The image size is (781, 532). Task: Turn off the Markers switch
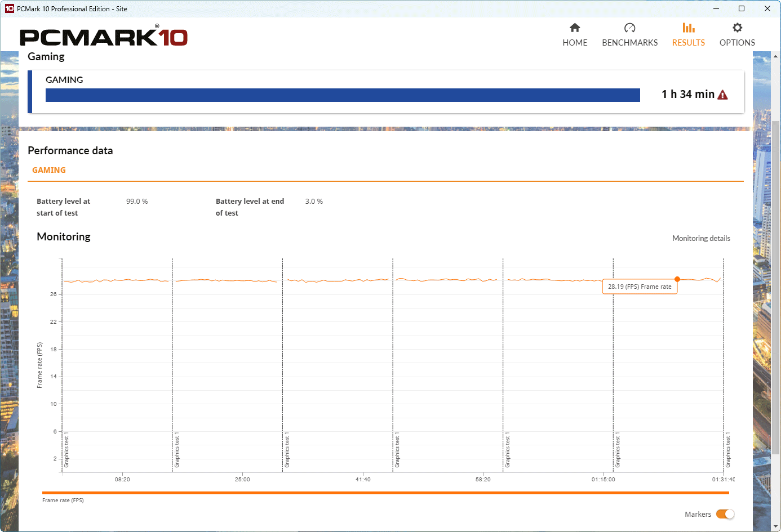tap(725, 514)
